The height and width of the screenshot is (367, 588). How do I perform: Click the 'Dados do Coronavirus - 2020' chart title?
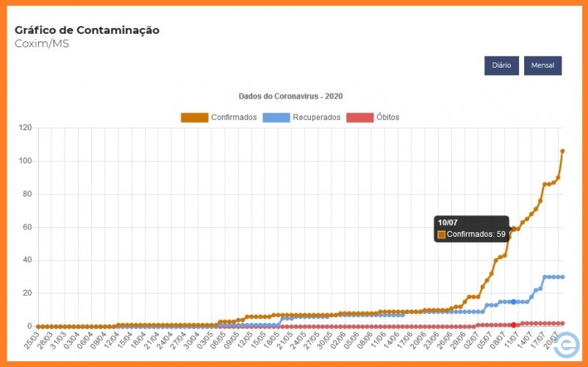coord(290,96)
